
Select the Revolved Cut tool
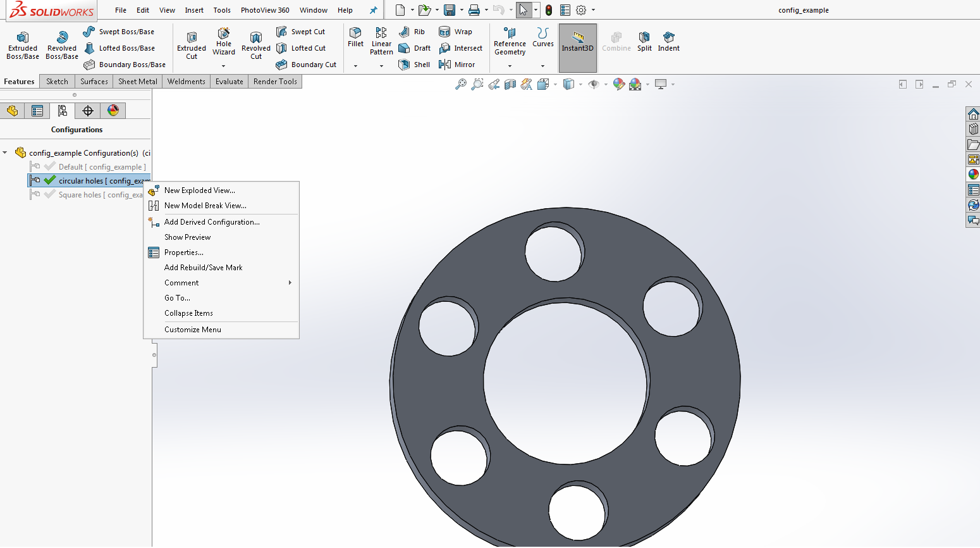tap(256, 46)
